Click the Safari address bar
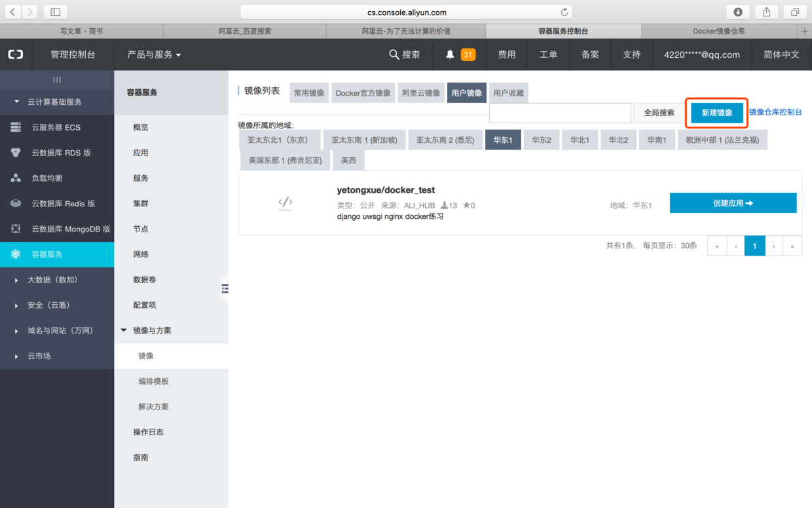812x508 pixels. click(x=406, y=12)
